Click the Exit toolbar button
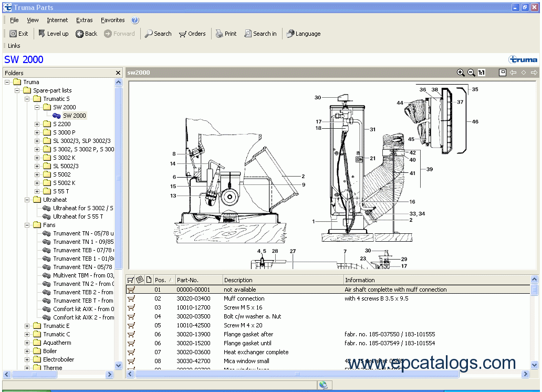Screen dimensions: 542x392 19,34
